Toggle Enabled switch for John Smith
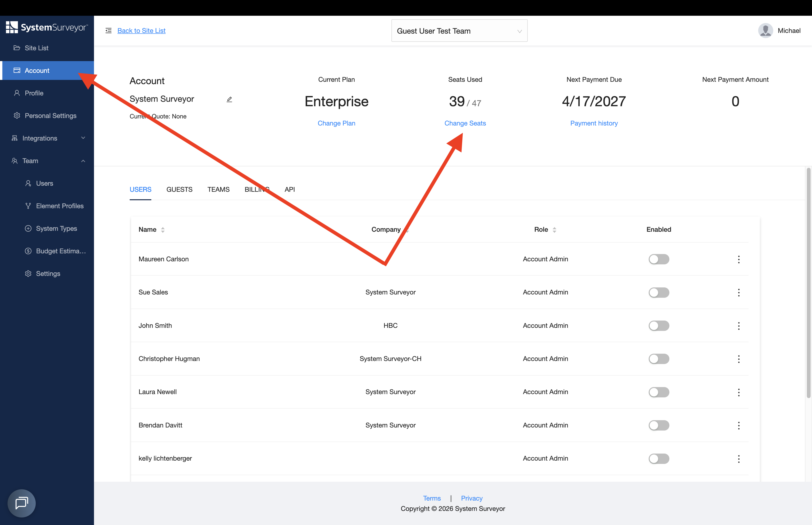 [659, 325]
